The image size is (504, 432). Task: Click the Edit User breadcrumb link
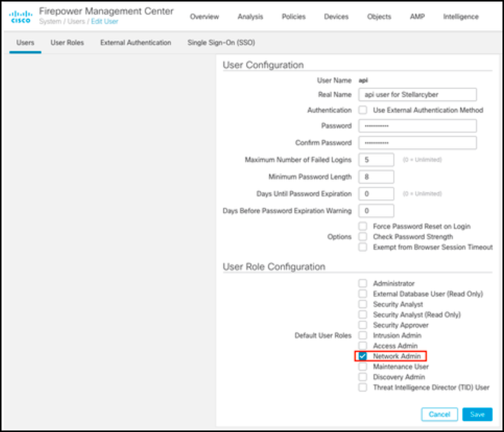[104, 22]
